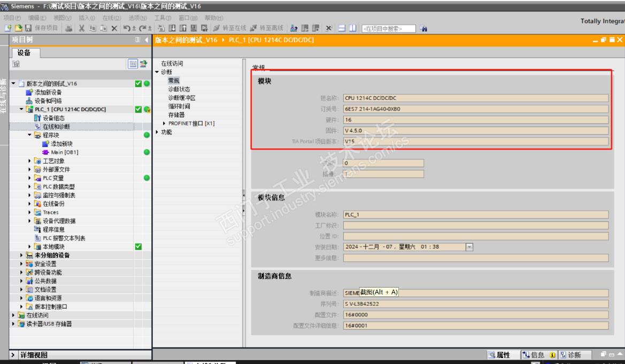Expand the 读卡器/USB 存储器 node
This screenshot has height=364, width=625.
(13, 324)
